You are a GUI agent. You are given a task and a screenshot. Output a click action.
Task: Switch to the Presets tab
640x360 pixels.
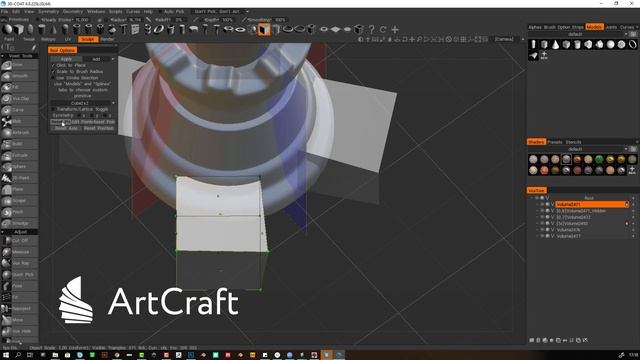coord(555,142)
